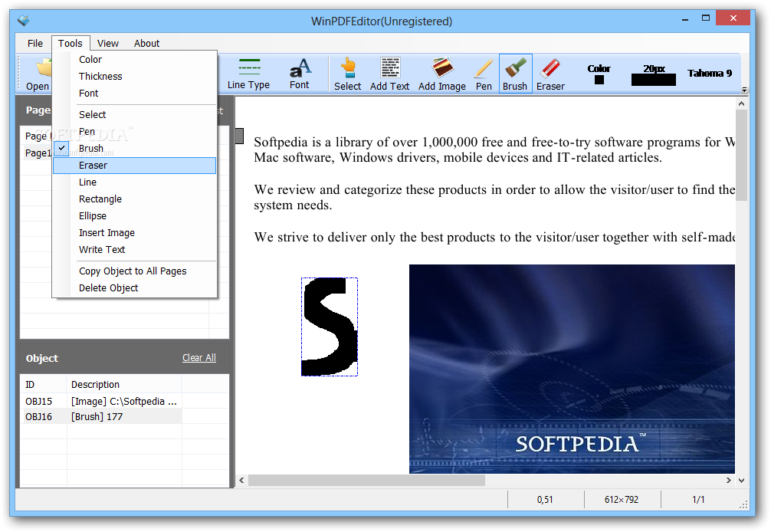
Task: Click the 0,51 coordinates status
Action: pos(545,500)
